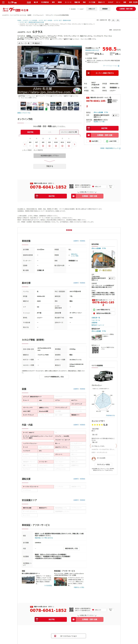Viewport: 138px width, 644px height.
Task: Click 来店予約 button under 販売可能エリア
Action: [x=102, y=128]
